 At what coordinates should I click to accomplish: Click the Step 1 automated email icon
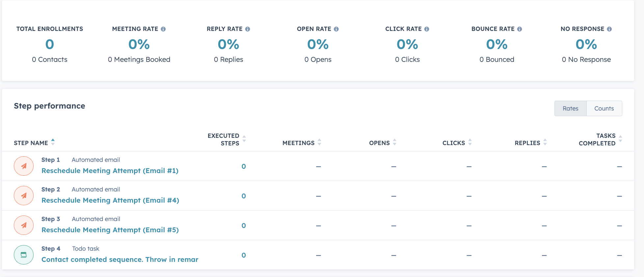(24, 166)
